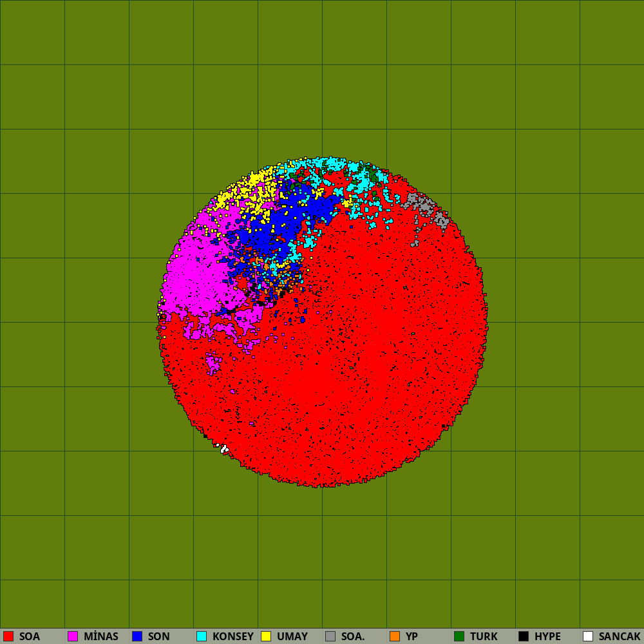
Task: Click the white SANCAK cells on the circle edge
Action: coord(224,448)
